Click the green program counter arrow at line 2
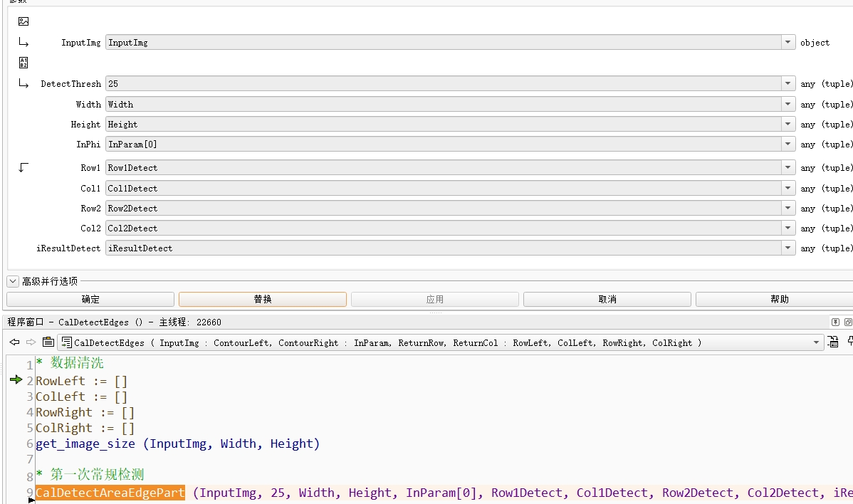This screenshot has width=853, height=504. pyautogui.click(x=16, y=380)
